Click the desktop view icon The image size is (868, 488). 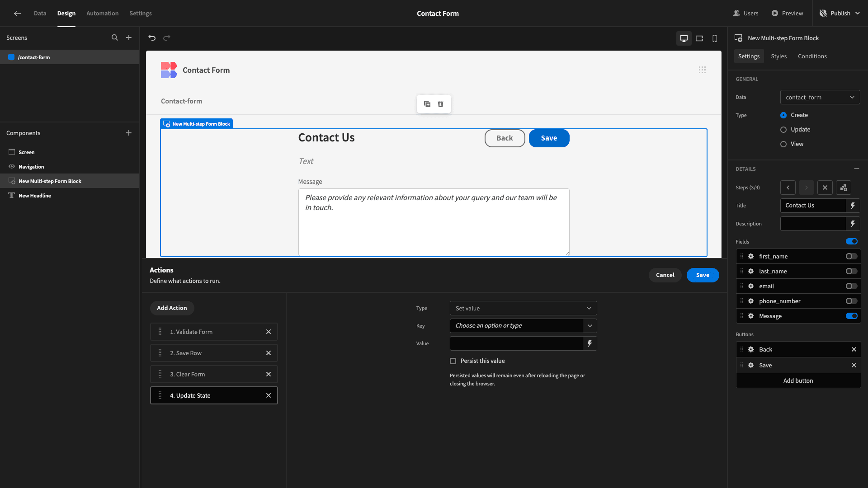tap(684, 38)
